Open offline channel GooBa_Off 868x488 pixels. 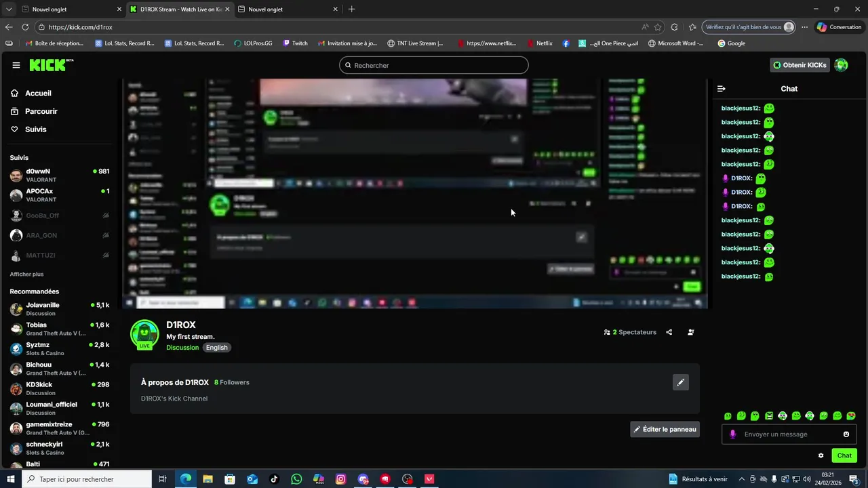[60, 216]
